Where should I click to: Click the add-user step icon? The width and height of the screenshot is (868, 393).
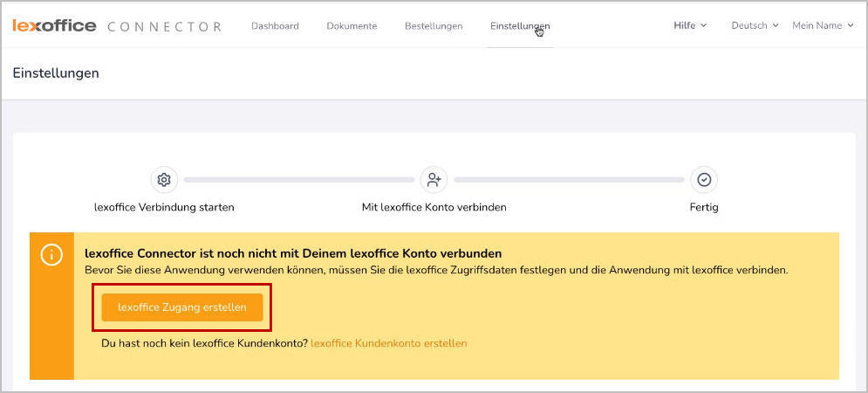[x=434, y=180]
